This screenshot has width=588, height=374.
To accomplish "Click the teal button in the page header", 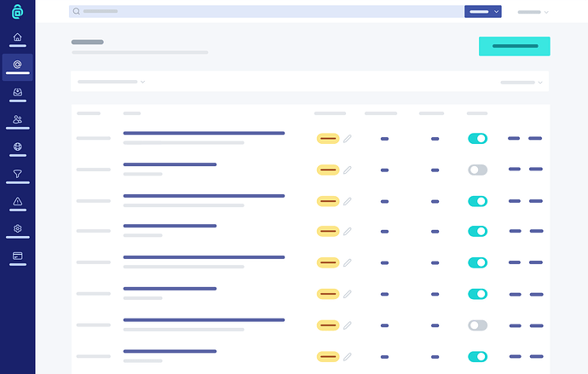I will coord(514,46).
